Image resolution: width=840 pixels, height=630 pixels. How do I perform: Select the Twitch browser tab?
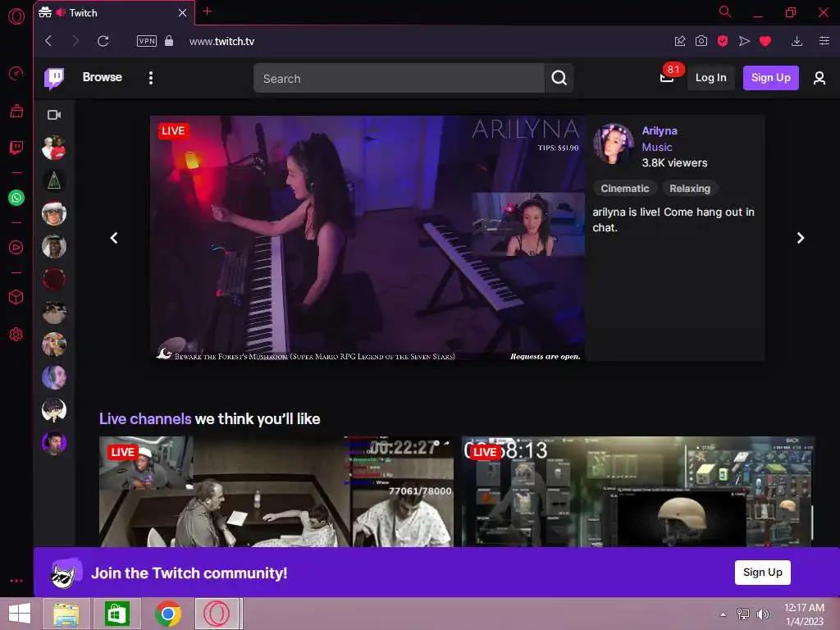(113, 13)
